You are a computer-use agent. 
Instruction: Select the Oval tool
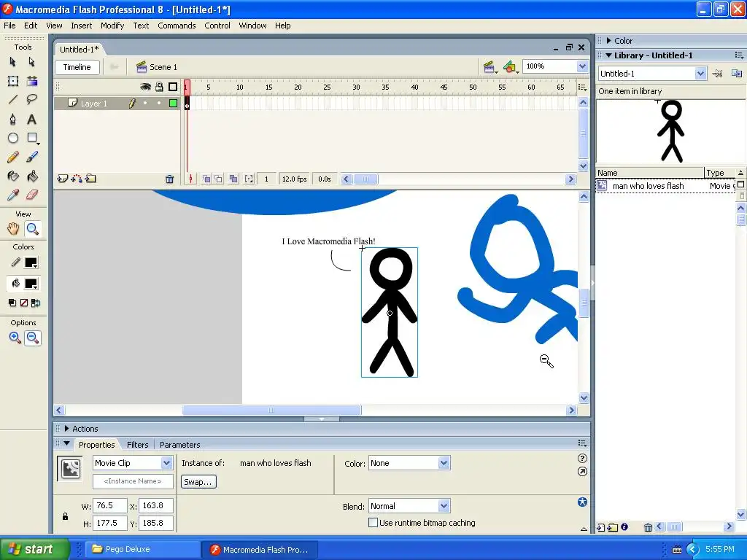(x=13, y=138)
